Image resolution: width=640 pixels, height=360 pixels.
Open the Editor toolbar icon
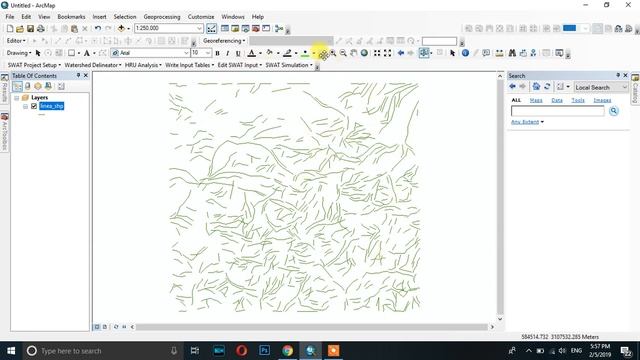point(211,29)
